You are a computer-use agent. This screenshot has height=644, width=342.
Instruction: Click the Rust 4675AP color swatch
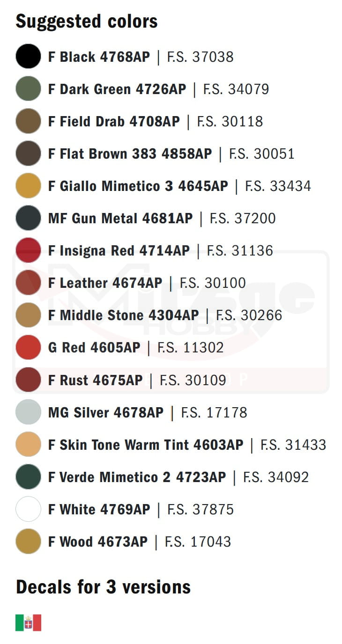(x=28, y=380)
